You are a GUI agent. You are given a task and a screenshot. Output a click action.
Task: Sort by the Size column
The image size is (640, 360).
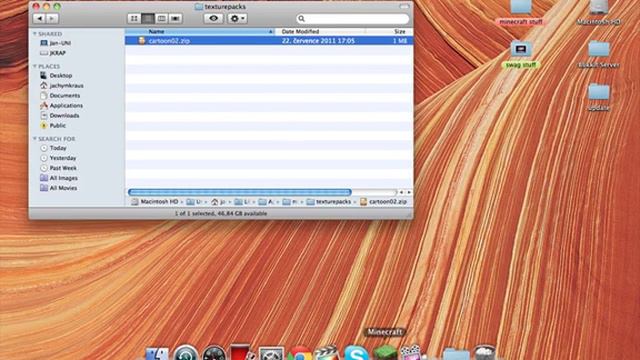coord(390,31)
